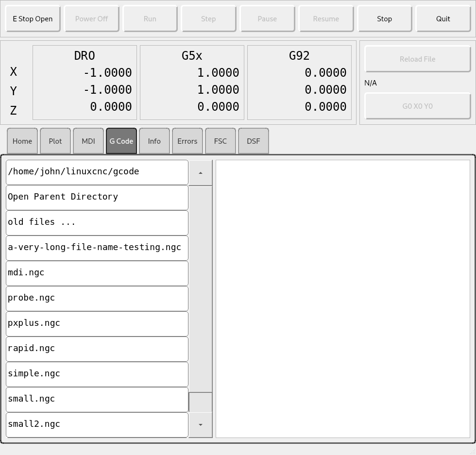Select the pxplus.ngc file
Viewport: 476px width, 455px height.
pyautogui.click(x=97, y=323)
